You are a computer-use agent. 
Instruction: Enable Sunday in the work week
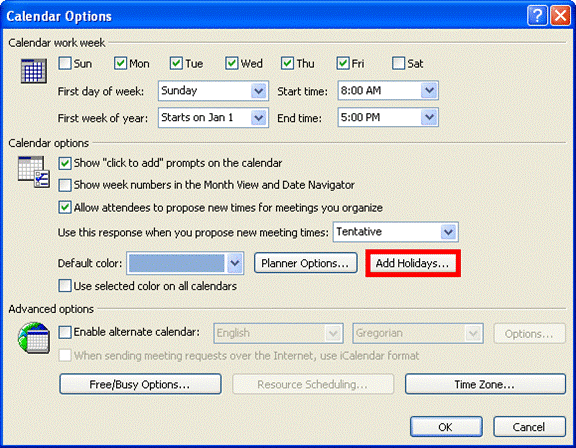(x=65, y=63)
